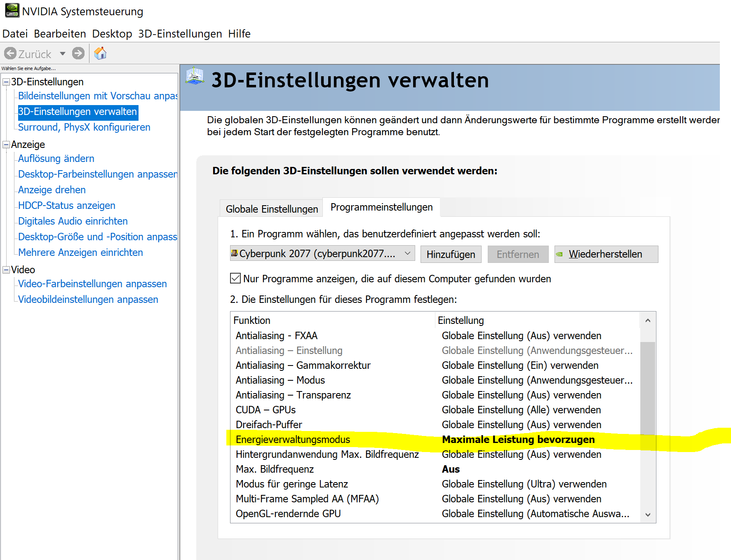The height and width of the screenshot is (560, 731).
Task: Open Surround, PhysX konfigurieren
Action: pyautogui.click(x=84, y=127)
